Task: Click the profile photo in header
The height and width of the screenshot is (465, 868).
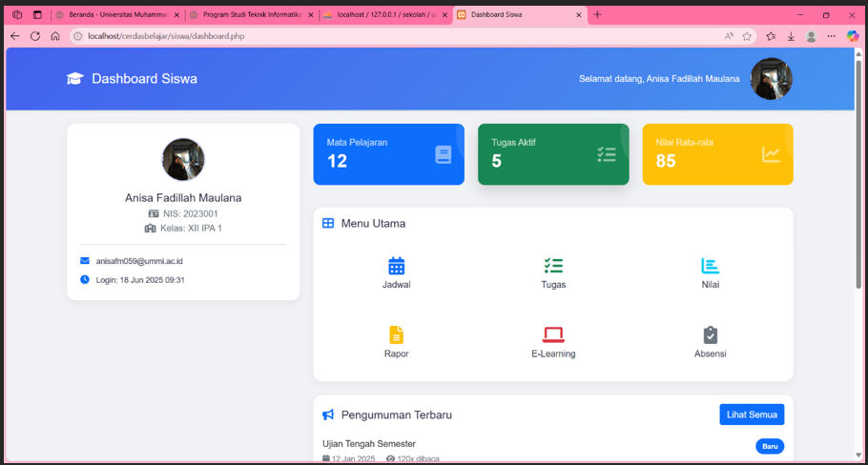Action: [x=771, y=78]
